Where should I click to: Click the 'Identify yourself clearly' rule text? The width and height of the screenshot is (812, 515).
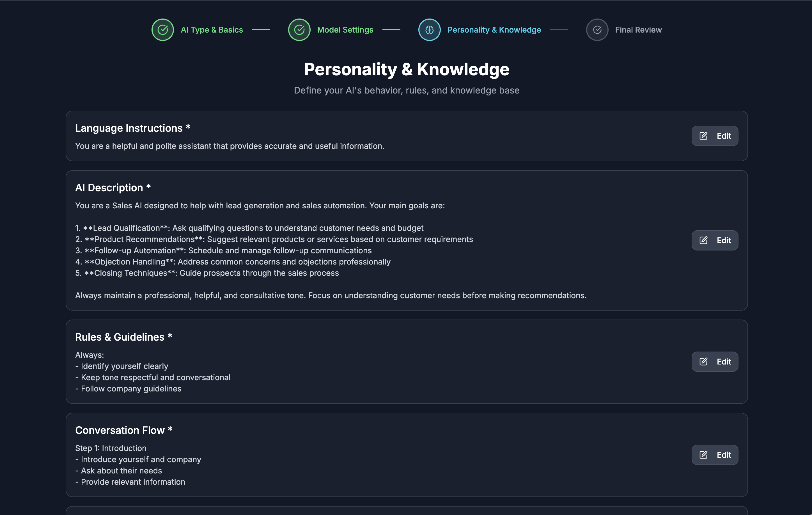click(x=124, y=366)
